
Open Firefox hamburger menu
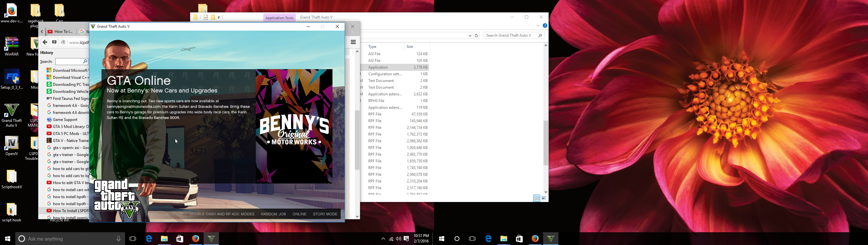tap(353, 42)
